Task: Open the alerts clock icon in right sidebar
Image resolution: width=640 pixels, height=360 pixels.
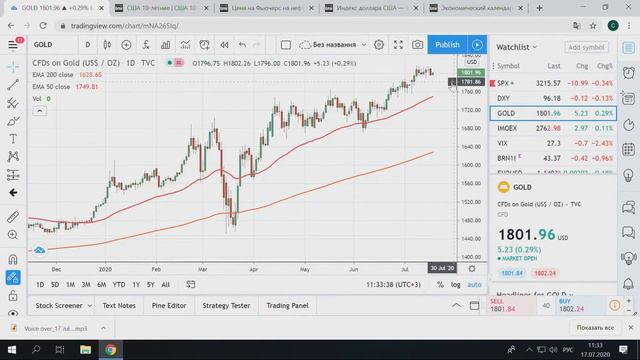Action: click(x=629, y=73)
